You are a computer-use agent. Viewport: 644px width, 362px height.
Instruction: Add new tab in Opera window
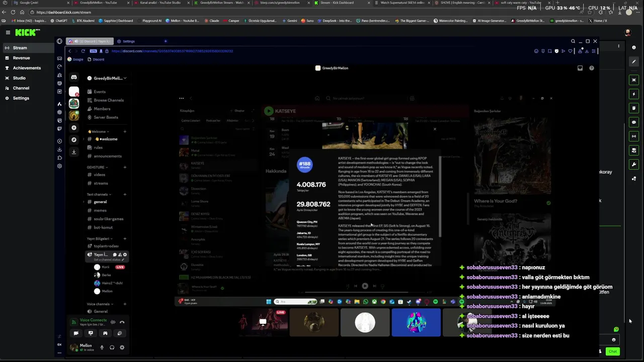click(x=166, y=41)
